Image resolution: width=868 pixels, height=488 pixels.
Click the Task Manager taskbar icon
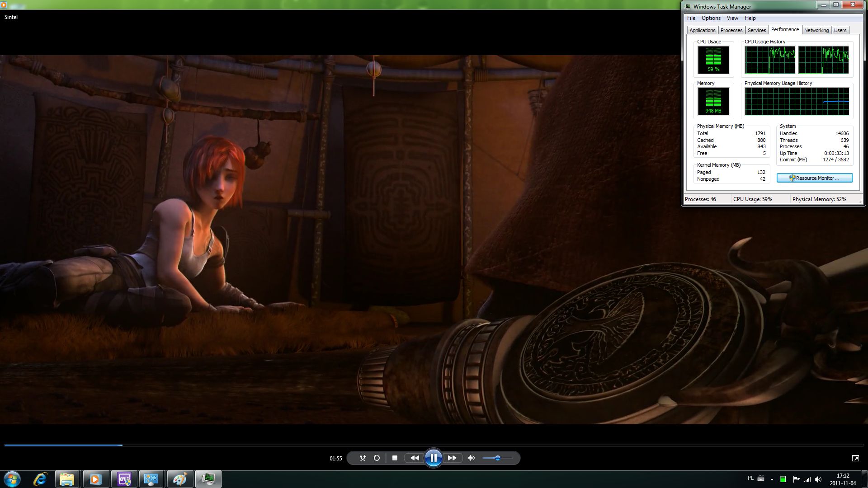click(x=208, y=479)
